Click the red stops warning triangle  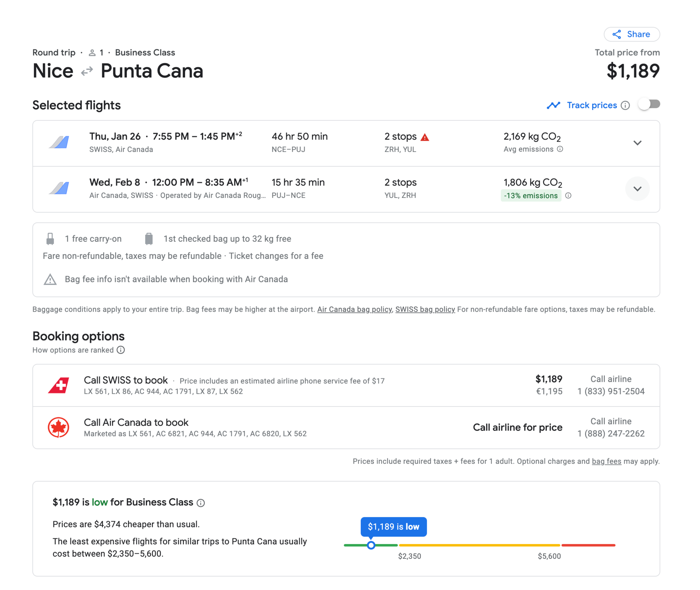click(x=425, y=137)
